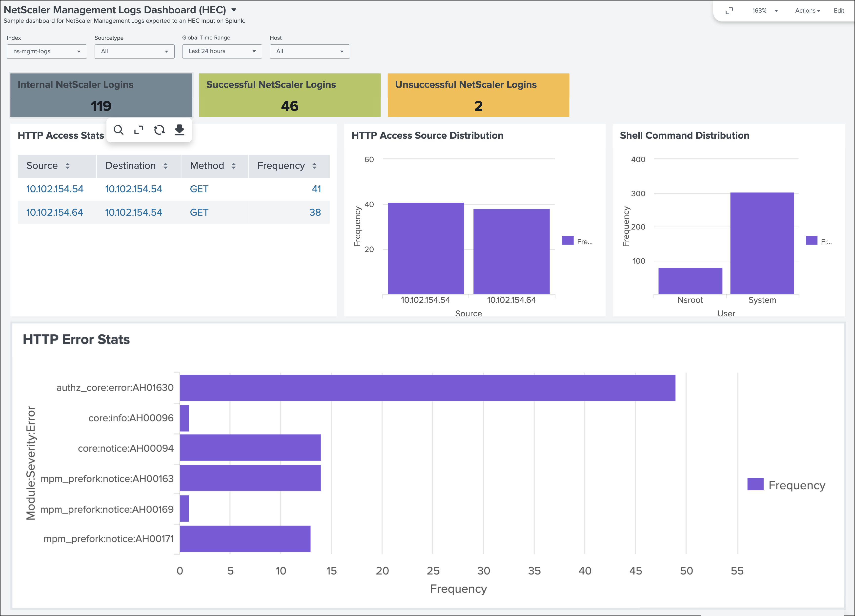Select the Internal NetScaler Logins panel

(x=101, y=95)
